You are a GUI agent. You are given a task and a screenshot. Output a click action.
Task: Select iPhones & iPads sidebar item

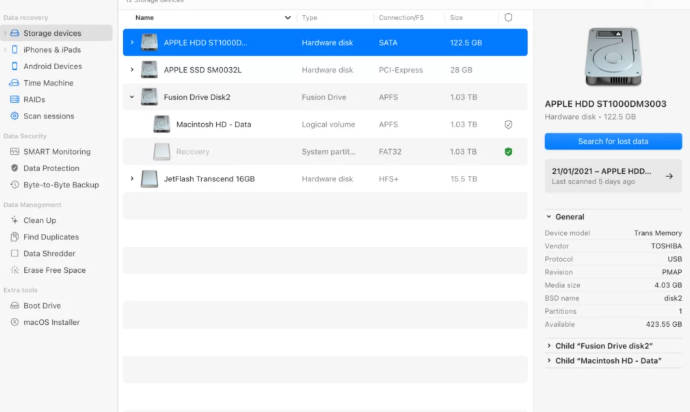(52, 50)
